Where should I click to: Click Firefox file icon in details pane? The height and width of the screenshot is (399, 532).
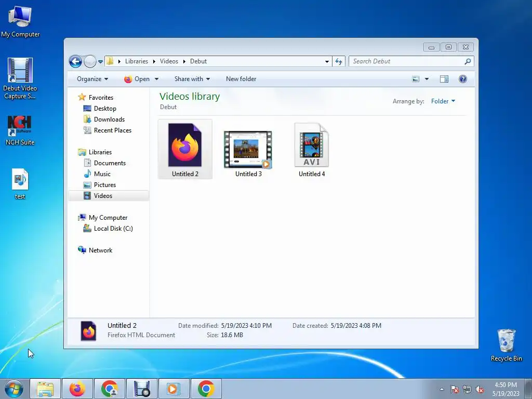tap(88, 331)
